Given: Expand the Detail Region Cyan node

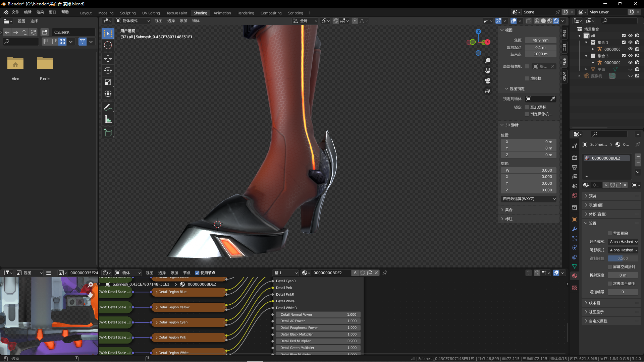Looking at the screenshot, I should click(x=157, y=322).
